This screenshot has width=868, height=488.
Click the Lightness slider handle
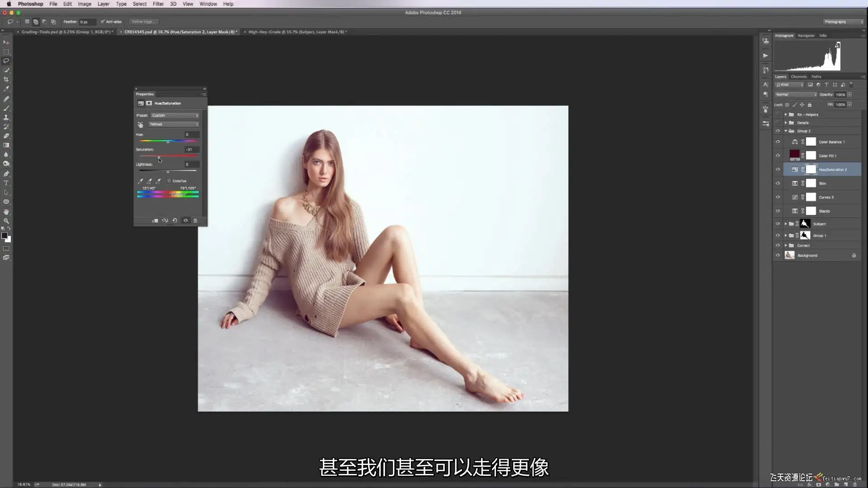(x=168, y=172)
